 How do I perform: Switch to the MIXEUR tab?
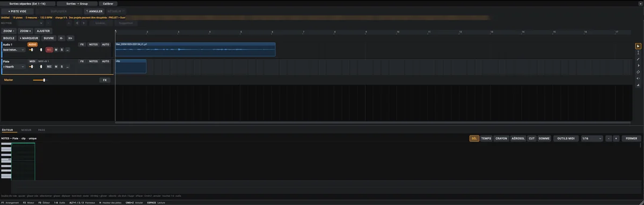(x=26, y=130)
